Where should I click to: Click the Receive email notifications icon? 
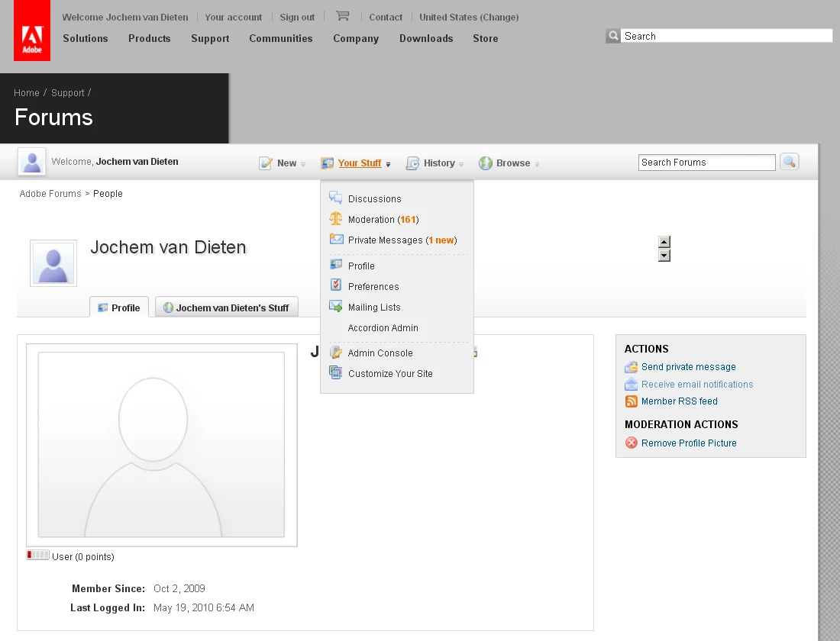[631, 384]
